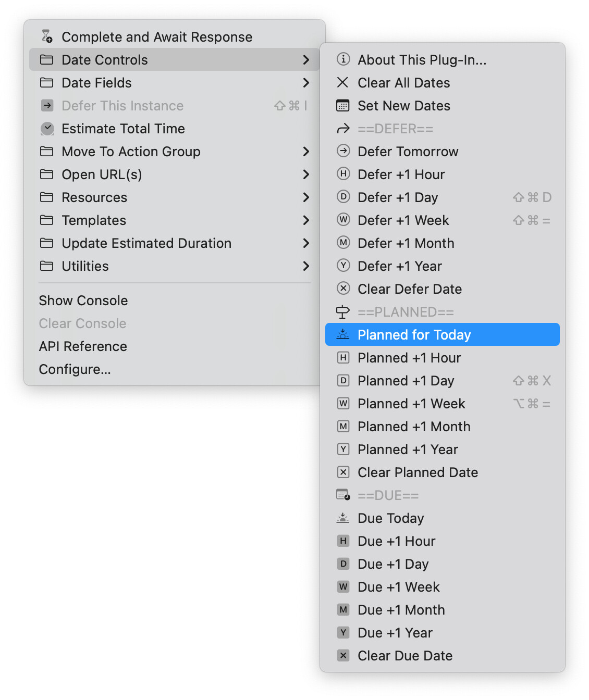Click the circled X icon for Clear Defer Date
This screenshot has width=589, height=700.
[343, 289]
